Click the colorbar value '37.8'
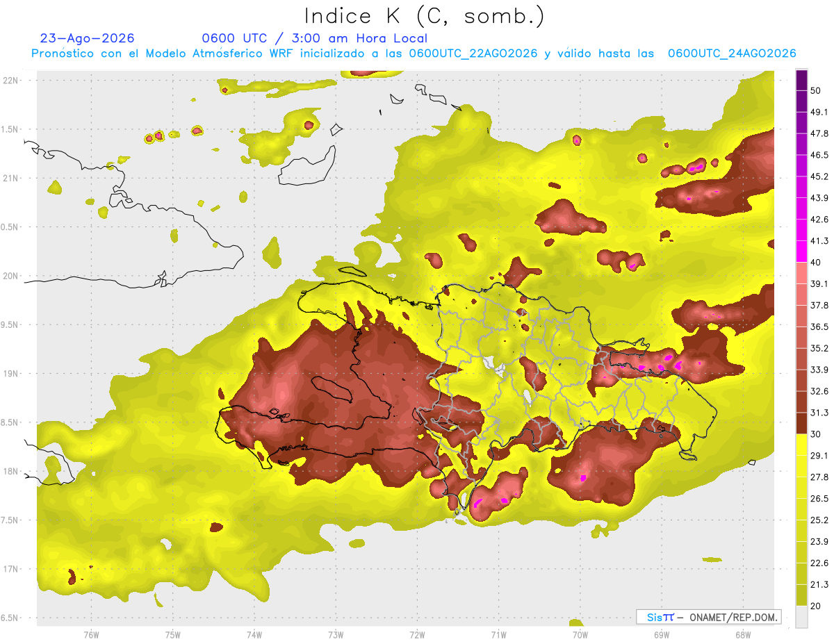The height and width of the screenshot is (644, 834). click(x=819, y=305)
